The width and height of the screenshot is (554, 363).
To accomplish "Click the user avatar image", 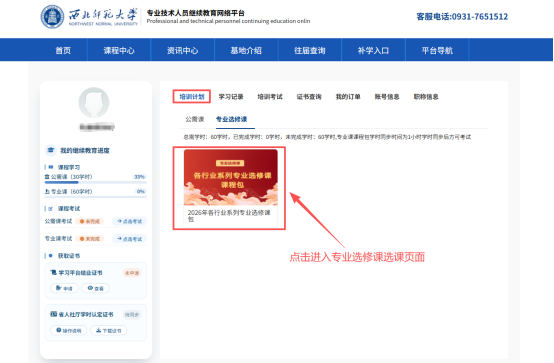I will tap(94, 103).
